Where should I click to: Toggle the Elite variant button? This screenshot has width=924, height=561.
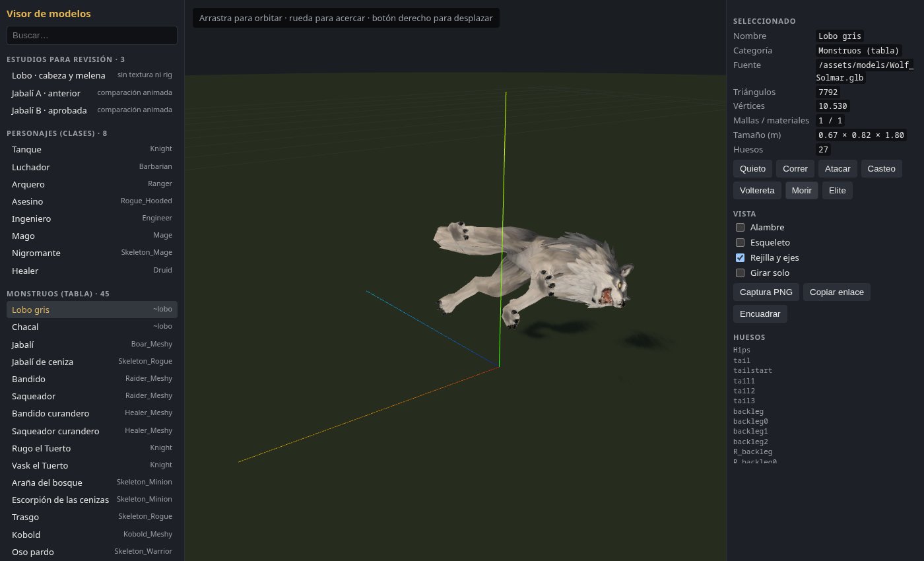tap(838, 190)
